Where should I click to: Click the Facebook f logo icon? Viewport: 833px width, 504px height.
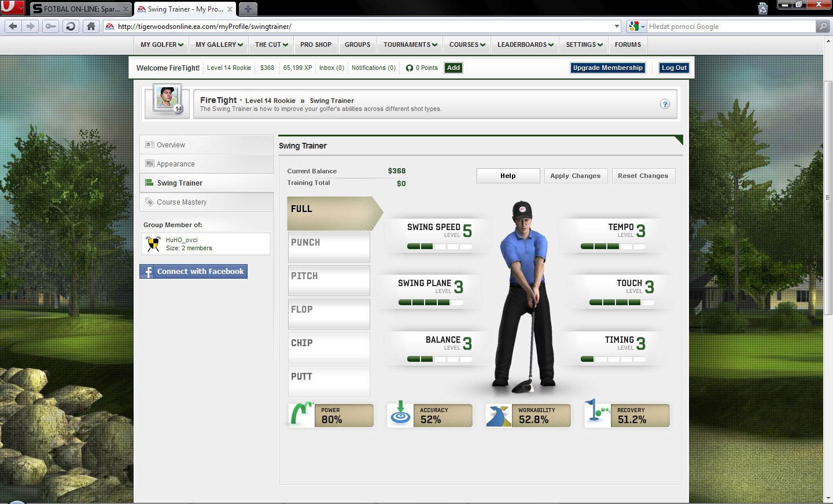tap(148, 272)
